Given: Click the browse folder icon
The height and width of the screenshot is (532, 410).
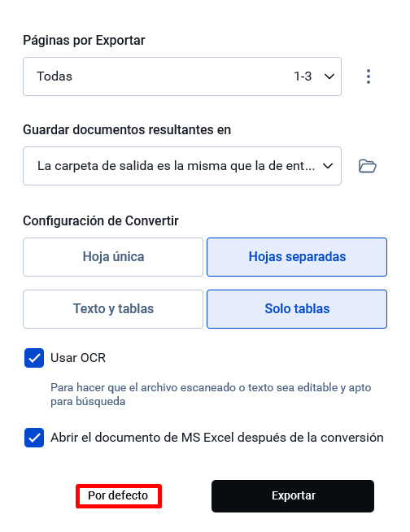Looking at the screenshot, I should (x=367, y=166).
